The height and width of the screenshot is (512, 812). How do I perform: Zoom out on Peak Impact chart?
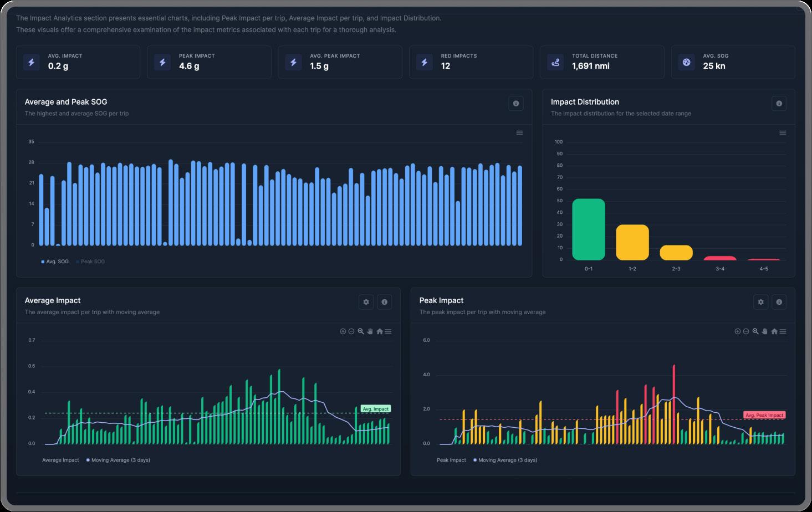click(x=746, y=331)
